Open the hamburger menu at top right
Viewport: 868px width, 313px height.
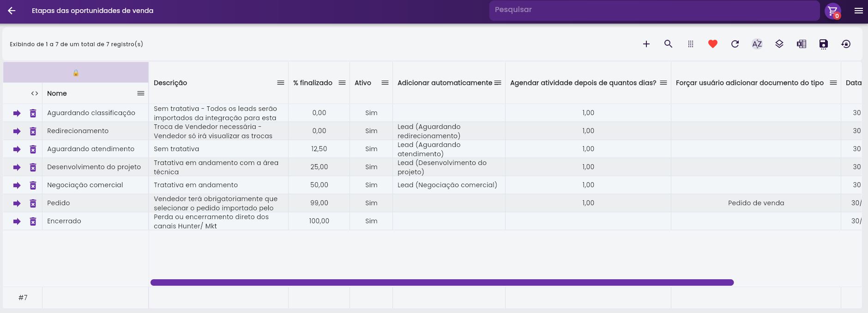coord(858,11)
